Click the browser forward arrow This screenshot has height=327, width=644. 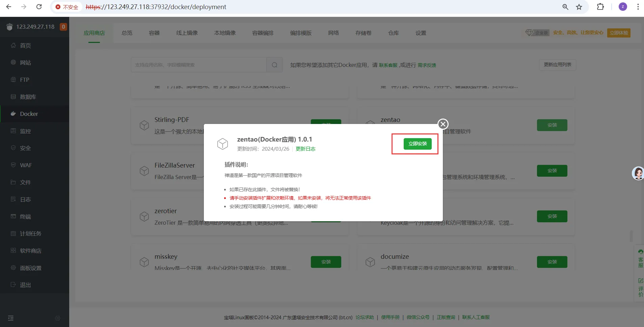(x=24, y=7)
